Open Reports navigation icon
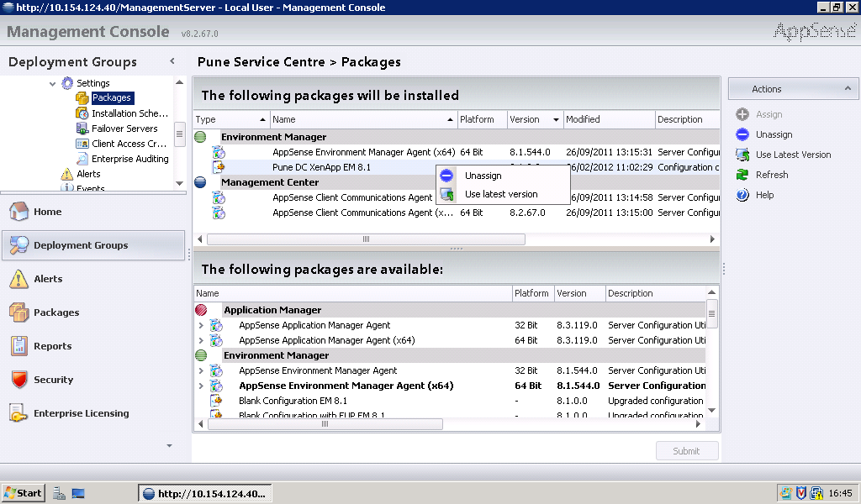This screenshot has width=861, height=504. coord(19,346)
